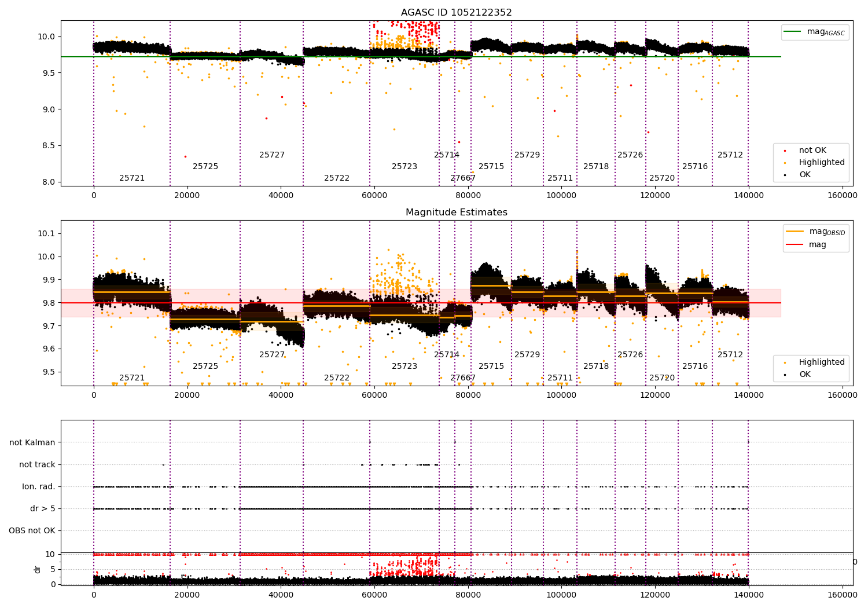Viewport: 868px width, 608px height.
Task: Click the 9.6 y-axis tick label
Action: [49, 349]
